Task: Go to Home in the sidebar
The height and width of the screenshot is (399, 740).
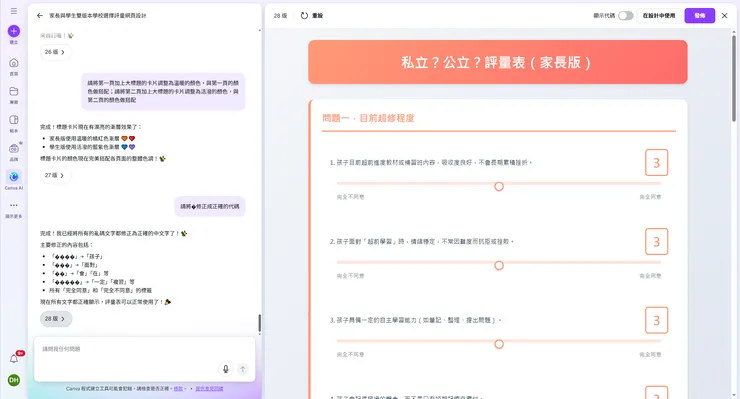Action: click(14, 63)
